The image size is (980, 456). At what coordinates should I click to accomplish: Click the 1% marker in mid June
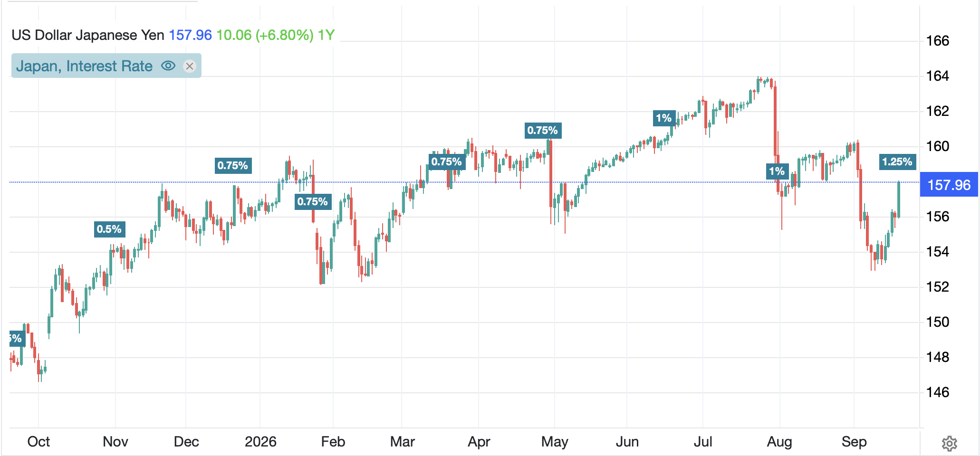664,118
